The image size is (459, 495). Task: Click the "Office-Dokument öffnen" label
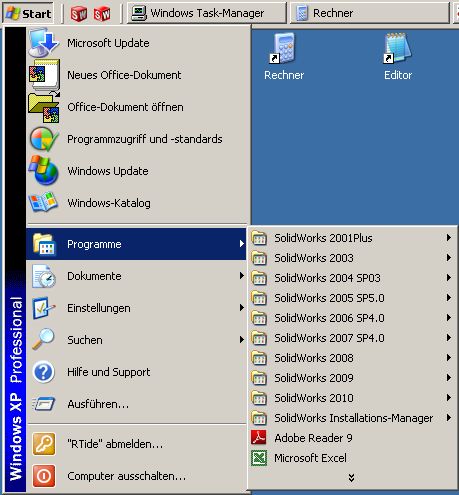125,107
